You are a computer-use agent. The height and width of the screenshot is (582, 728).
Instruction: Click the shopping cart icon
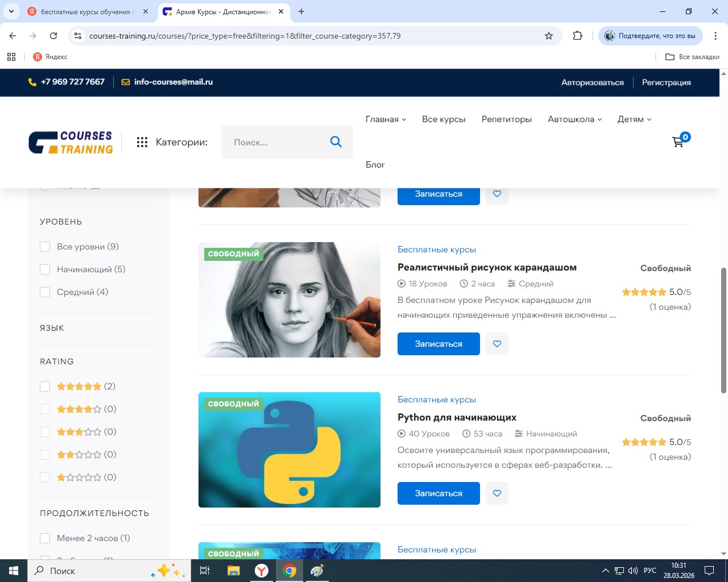pos(678,142)
